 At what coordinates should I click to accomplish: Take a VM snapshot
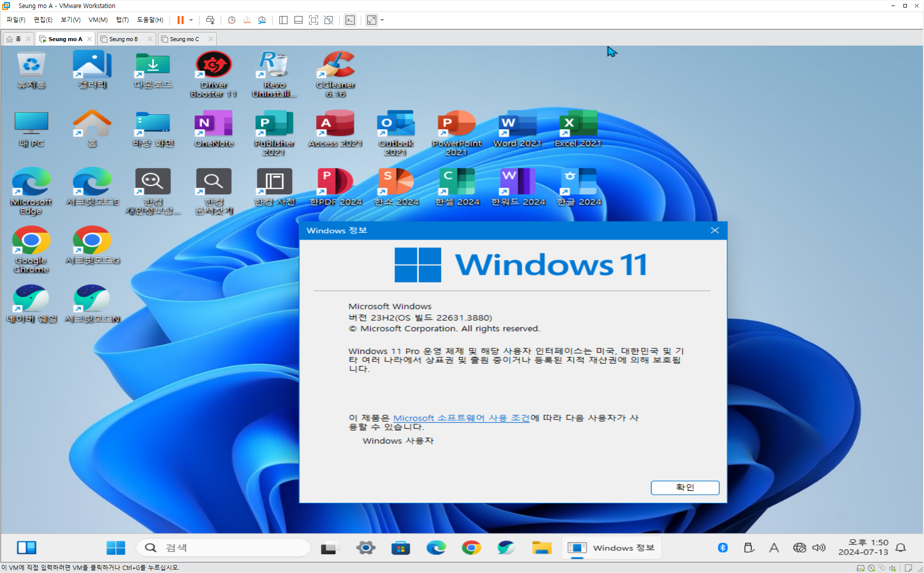pos(231,20)
